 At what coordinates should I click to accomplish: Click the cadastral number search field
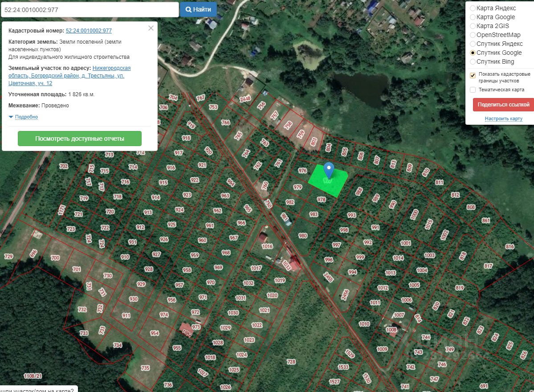[x=90, y=9]
